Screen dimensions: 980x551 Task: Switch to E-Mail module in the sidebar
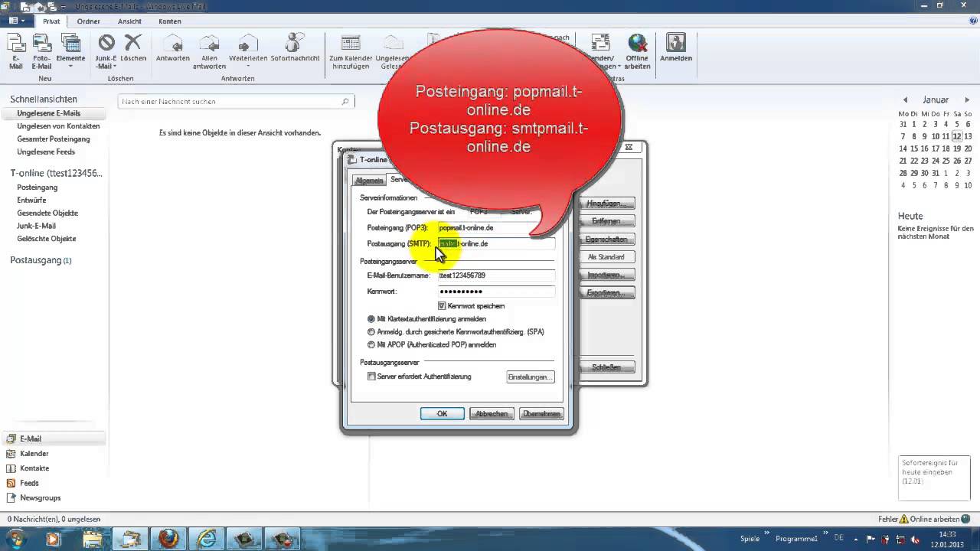(54, 439)
